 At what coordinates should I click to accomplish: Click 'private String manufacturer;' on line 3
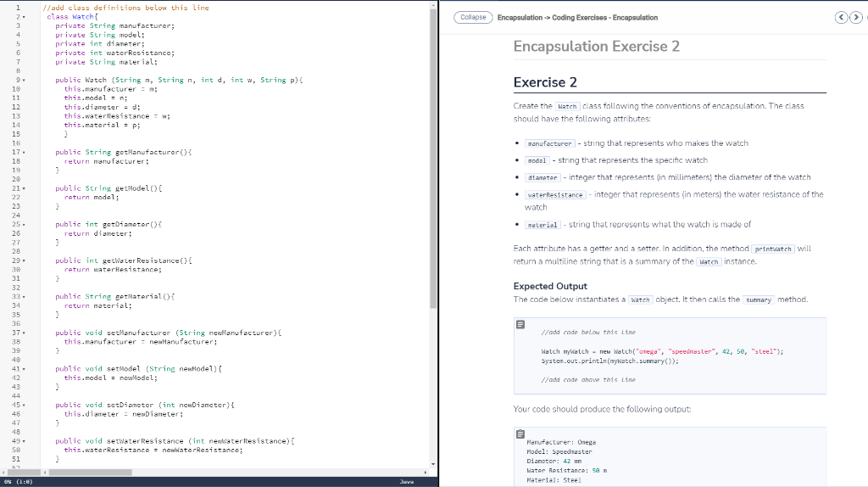coord(114,25)
